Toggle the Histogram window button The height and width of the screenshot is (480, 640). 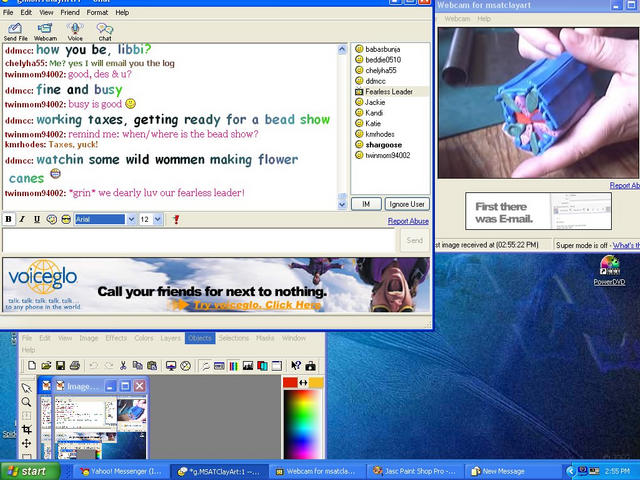tap(248, 366)
